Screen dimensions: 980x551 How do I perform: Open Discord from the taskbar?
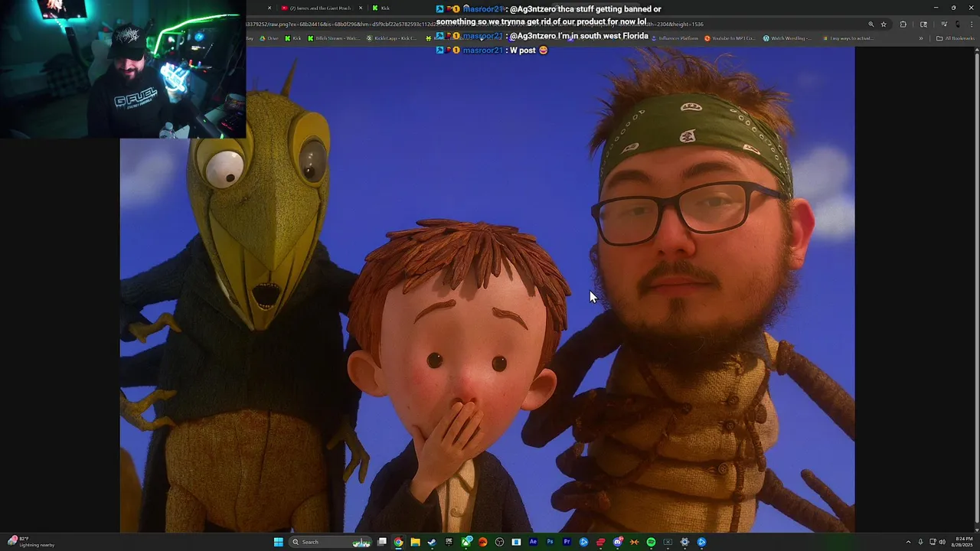coord(617,542)
